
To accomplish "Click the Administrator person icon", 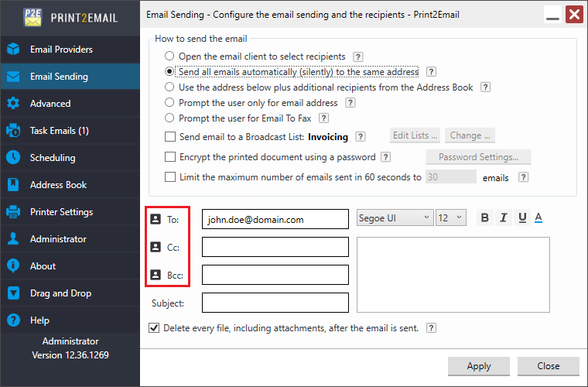I will pyautogui.click(x=13, y=239).
